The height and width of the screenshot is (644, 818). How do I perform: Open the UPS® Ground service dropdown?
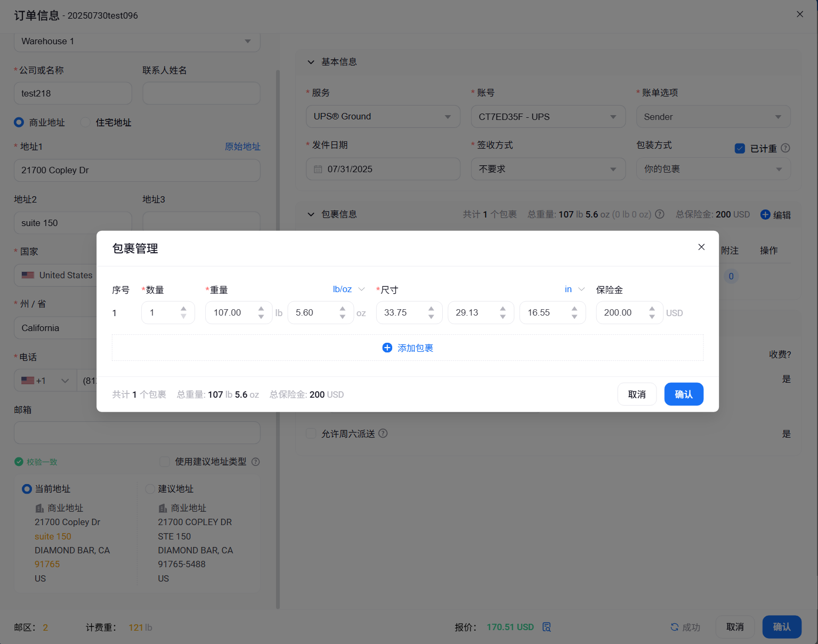383,116
